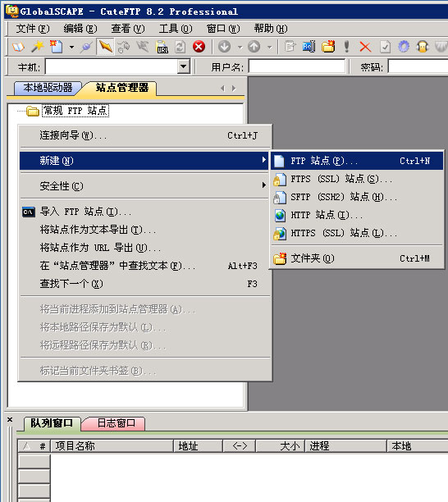Image resolution: width=448 pixels, height=502 pixels.
Task: Click the Edit document toolbar icon
Action: (x=290, y=47)
